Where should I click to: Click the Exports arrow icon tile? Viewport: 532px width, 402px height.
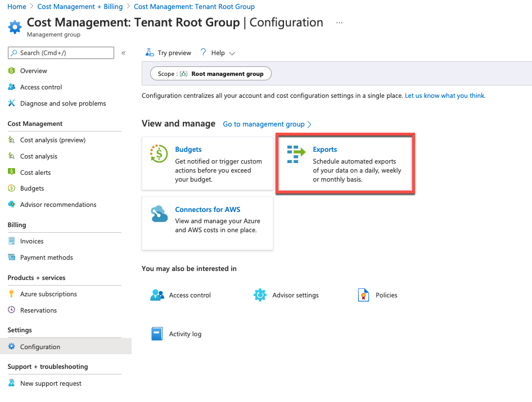[x=296, y=155]
